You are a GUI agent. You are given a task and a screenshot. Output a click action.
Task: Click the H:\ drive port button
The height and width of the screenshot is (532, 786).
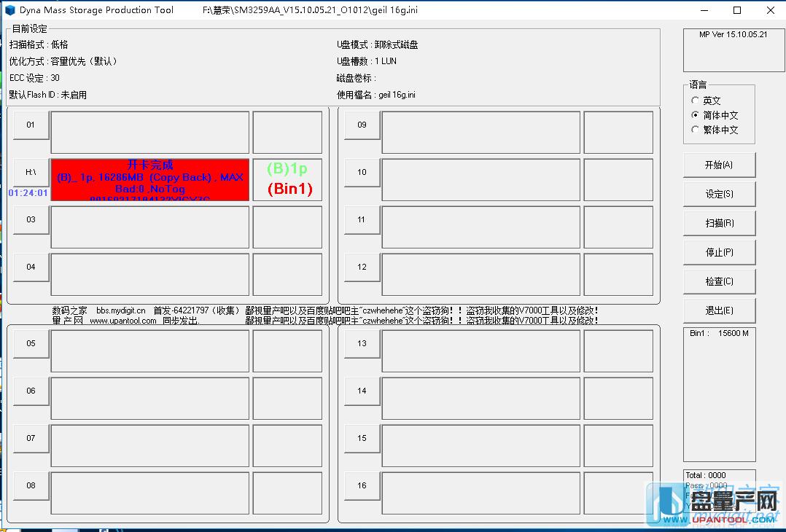(31, 172)
